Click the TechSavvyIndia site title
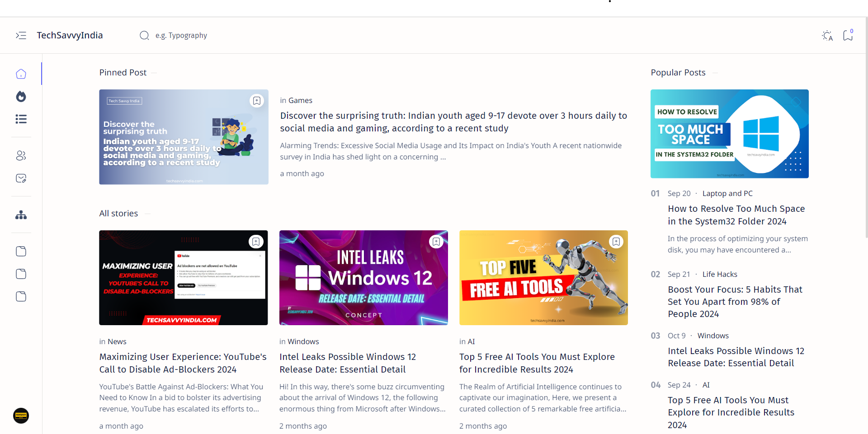 [x=70, y=35]
